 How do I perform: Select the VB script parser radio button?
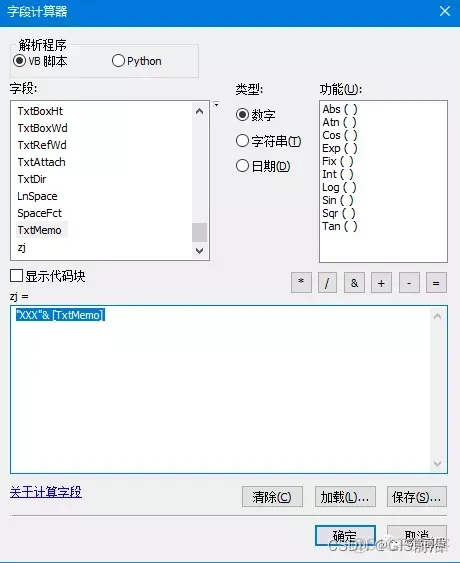[19, 61]
